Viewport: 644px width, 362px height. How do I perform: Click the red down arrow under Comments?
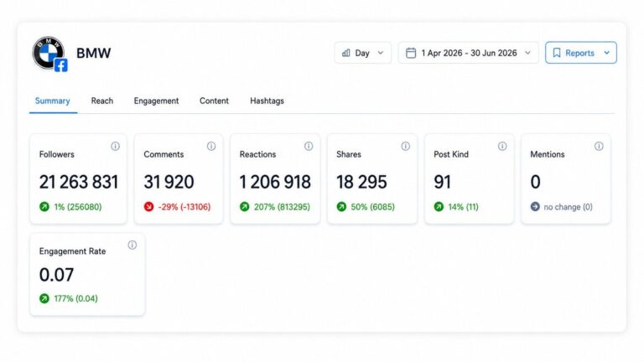(x=148, y=207)
